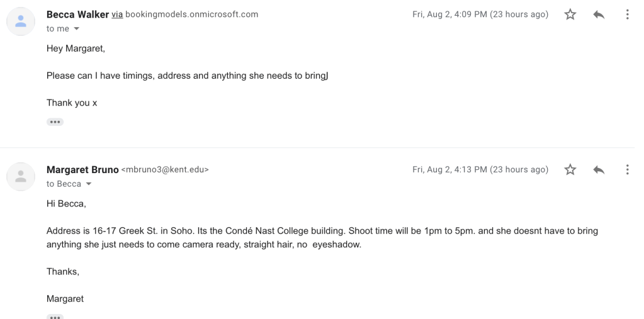Image resolution: width=644 pixels, height=319 pixels.
Task: Show trimmed content below Margaret's signature
Action: coord(55,316)
